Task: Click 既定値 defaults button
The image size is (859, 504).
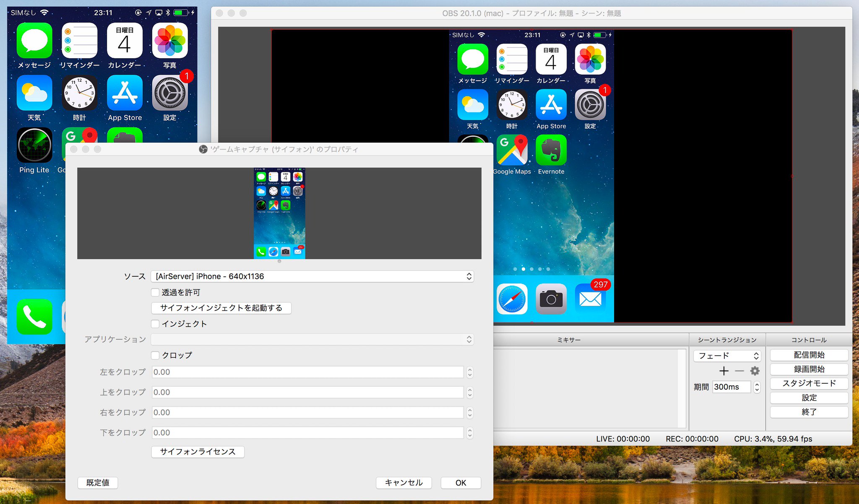Action: pos(98,483)
